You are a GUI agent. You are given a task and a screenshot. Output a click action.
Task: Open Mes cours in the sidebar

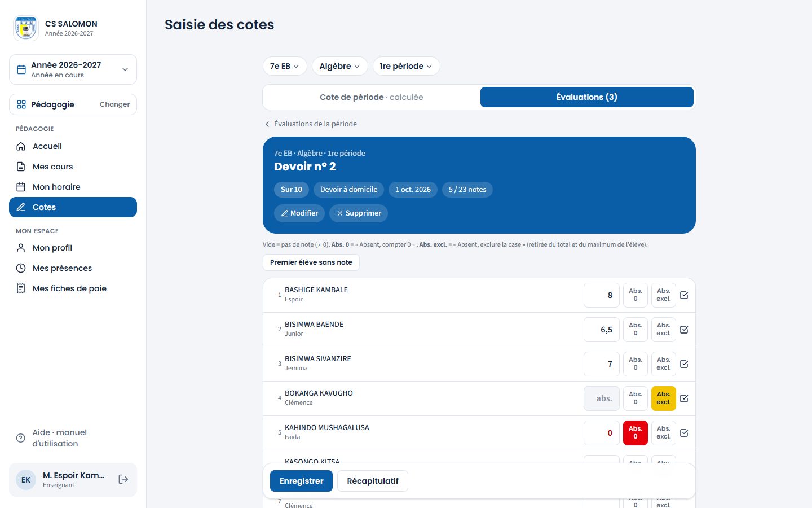pos(73,167)
